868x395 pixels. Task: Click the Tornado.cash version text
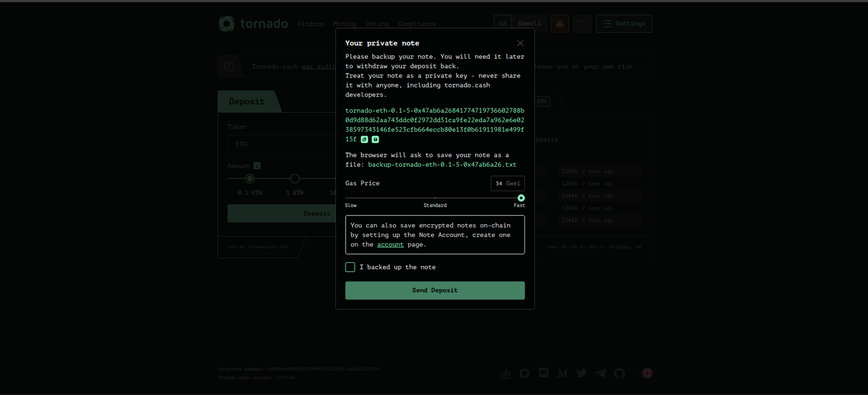click(x=256, y=378)
